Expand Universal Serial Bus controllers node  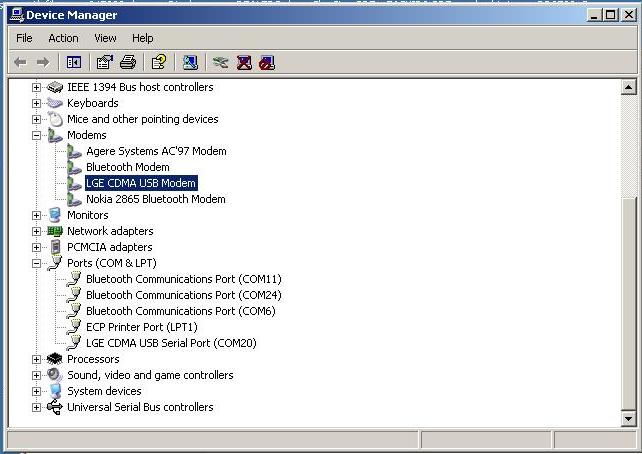pyautogui.click(x=37, y=407)
